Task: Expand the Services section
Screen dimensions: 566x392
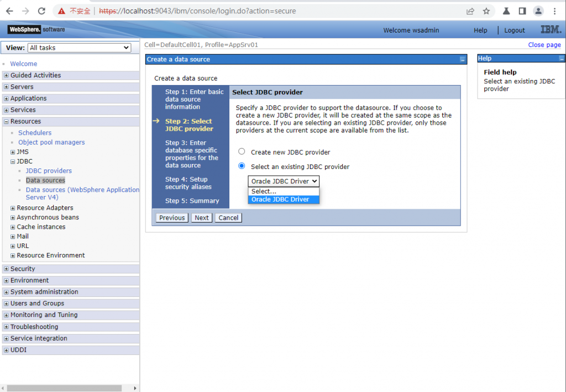Action: coord(6,110)
